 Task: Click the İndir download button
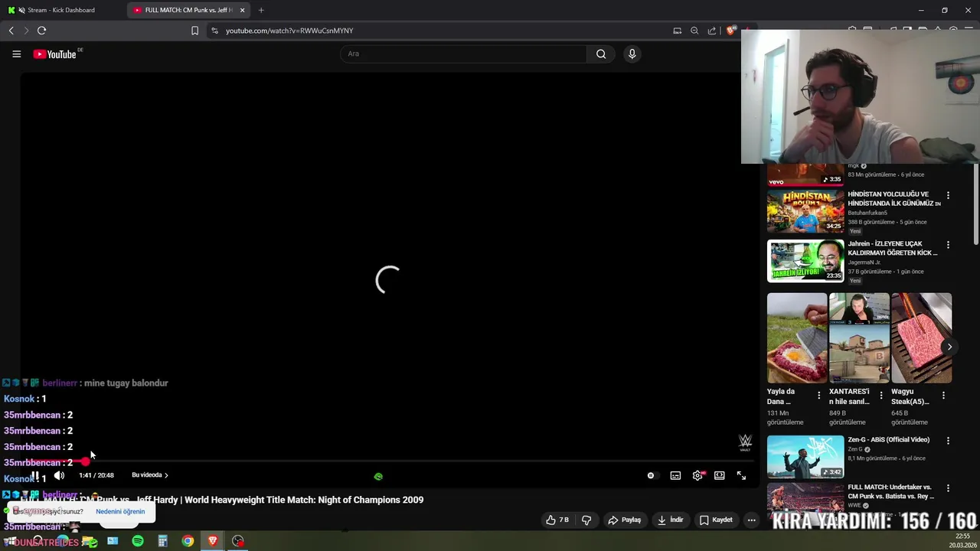click(670, 520)
